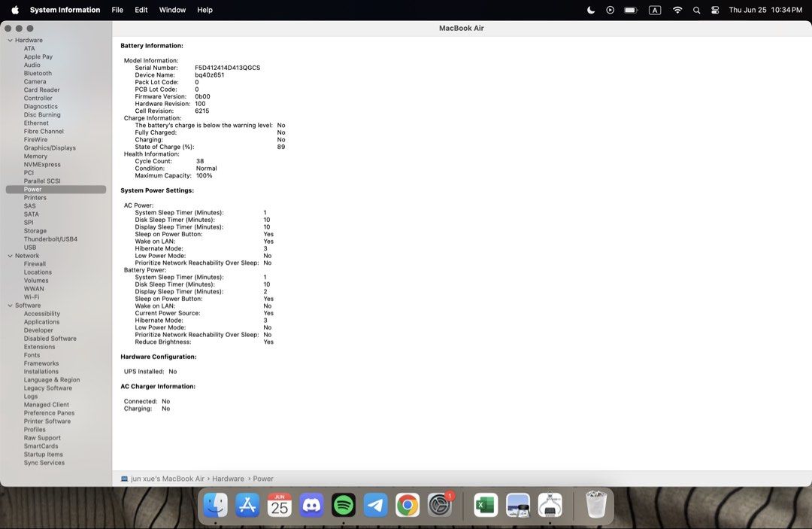Click State of Charge value 89
The width and height of the screenshot is (812, 529).
point(281,147)
